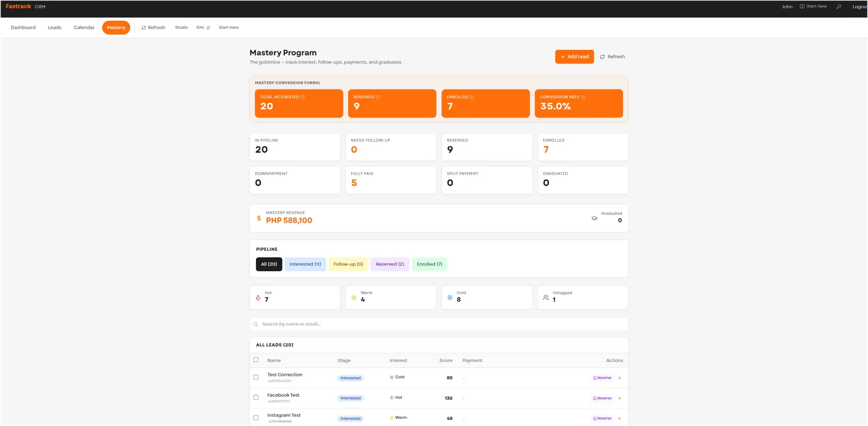Click info icon on orange Reserved card
Viewport: 868px width, 426px height.
pyautogui.click(x=378, y=98)
